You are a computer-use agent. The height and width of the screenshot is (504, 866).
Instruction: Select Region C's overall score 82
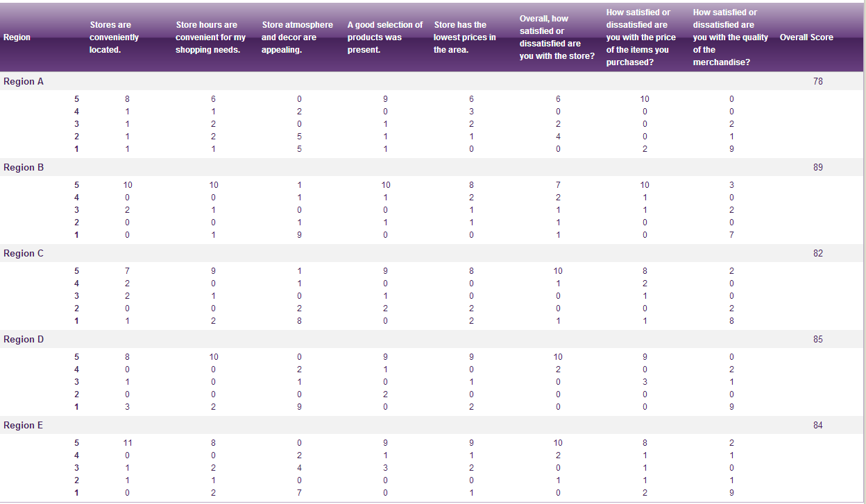(818, 253)
